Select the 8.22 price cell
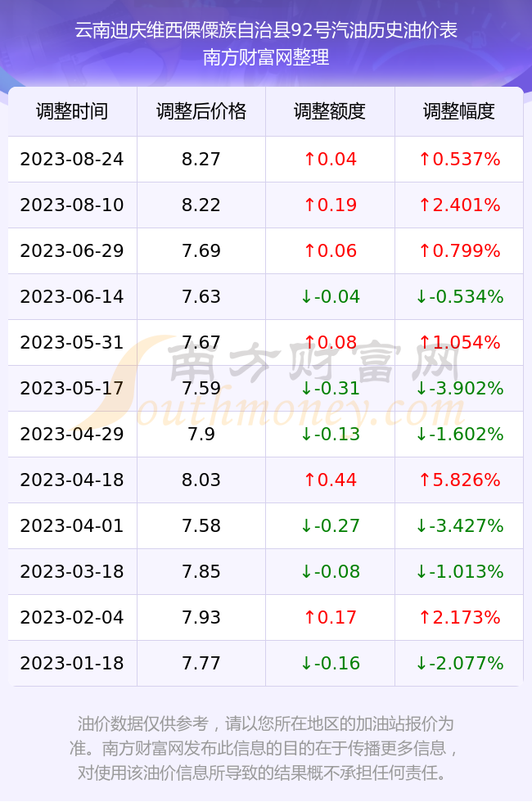Image resolution: width=532 pixels, height=802 pixels. [x=201, y=205]
